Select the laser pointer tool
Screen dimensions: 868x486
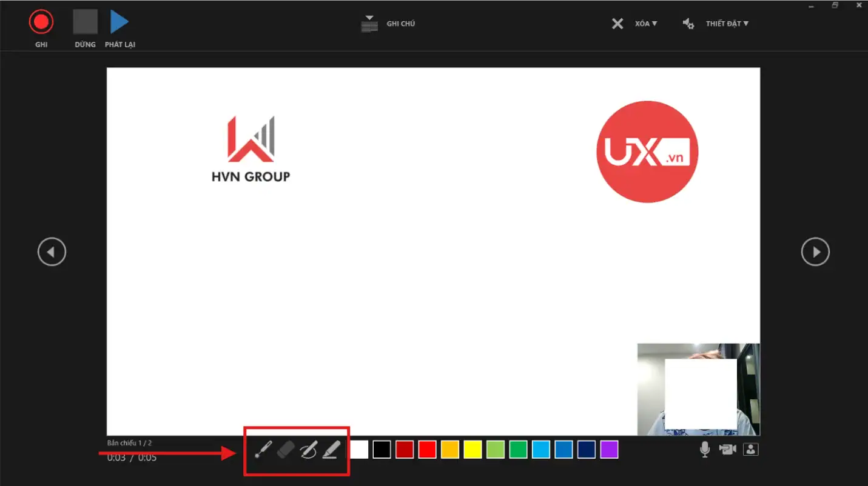[x=263, y=450]
